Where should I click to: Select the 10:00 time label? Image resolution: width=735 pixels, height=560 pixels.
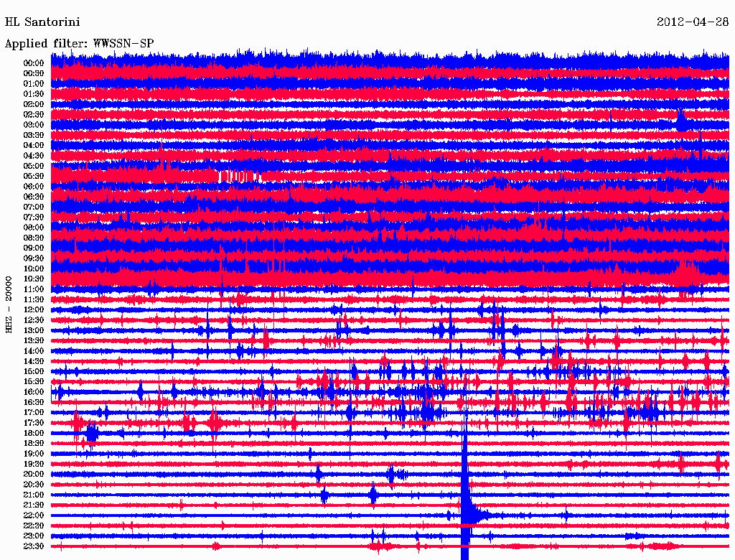(x=34, y=269)
